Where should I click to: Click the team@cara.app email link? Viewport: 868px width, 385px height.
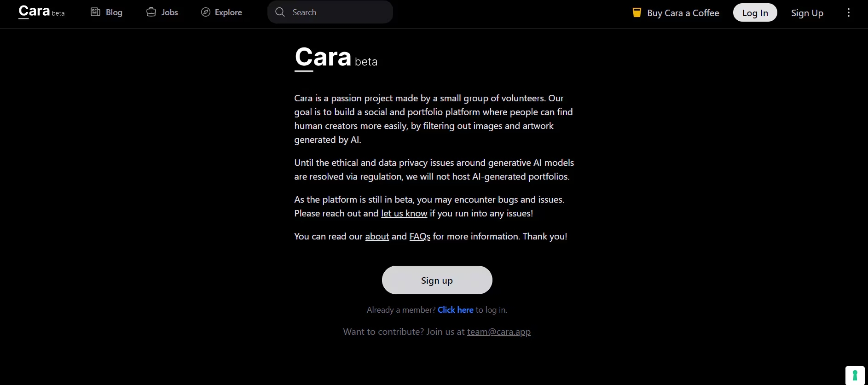coord(498,332)
